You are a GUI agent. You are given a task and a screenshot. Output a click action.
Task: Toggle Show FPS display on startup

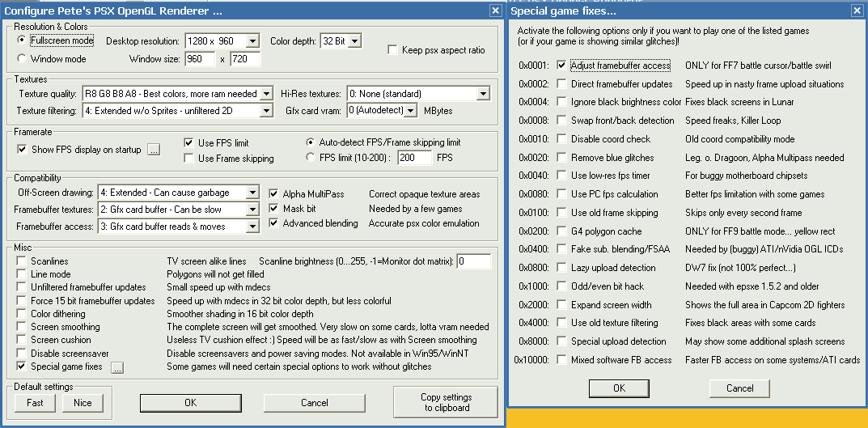22,149
